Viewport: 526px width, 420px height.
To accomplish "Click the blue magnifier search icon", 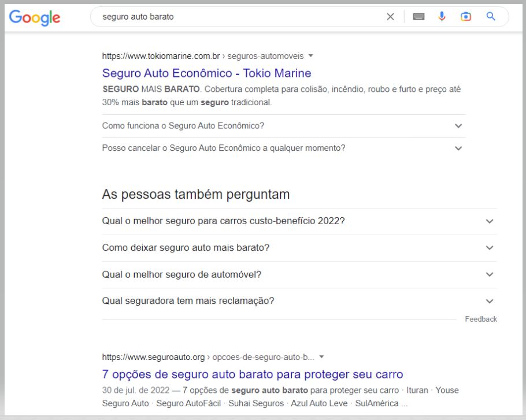I will pyautogui.click(x=491, y=16).
